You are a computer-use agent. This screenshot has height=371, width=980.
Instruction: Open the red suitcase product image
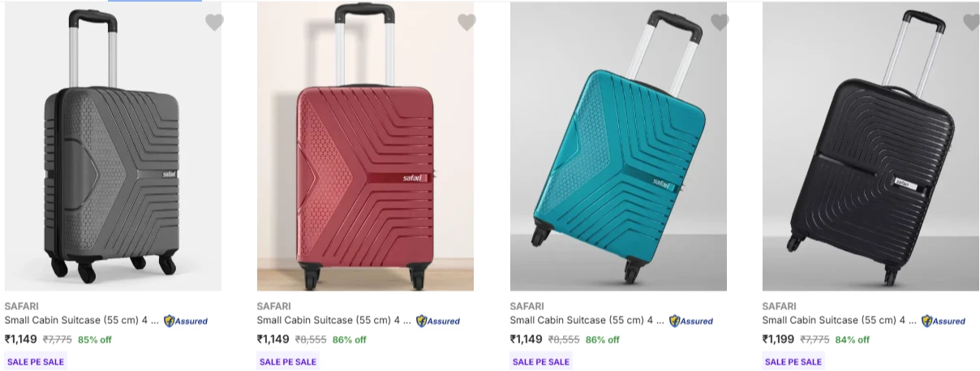pyautogui.click(x=365, y=146)
